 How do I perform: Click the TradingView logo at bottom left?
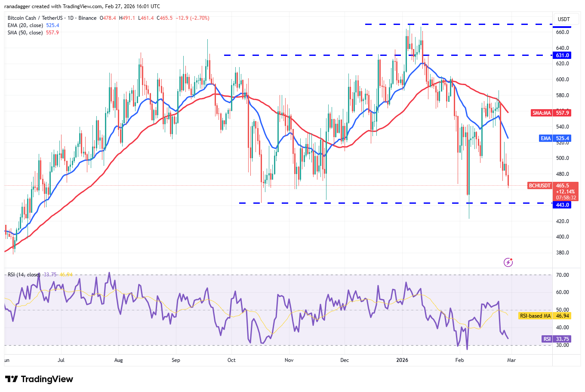tap(39, 379)
